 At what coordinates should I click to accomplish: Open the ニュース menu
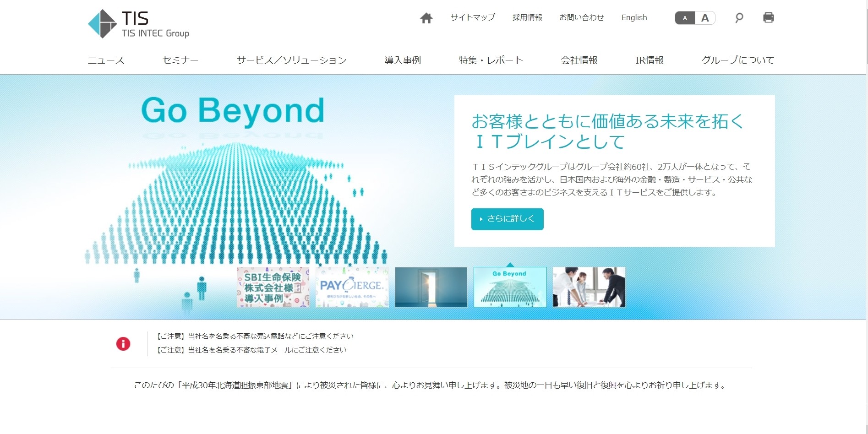pos(106,60)
